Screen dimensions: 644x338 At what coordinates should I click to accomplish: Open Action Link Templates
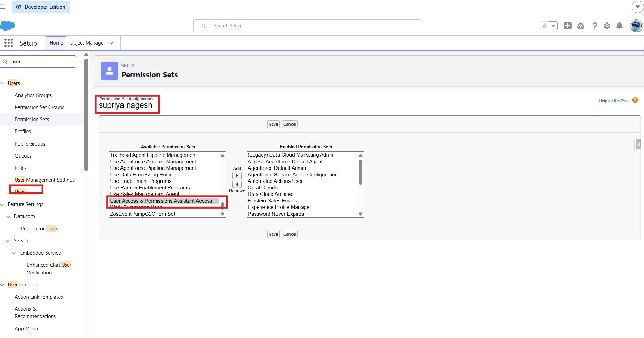39,297
